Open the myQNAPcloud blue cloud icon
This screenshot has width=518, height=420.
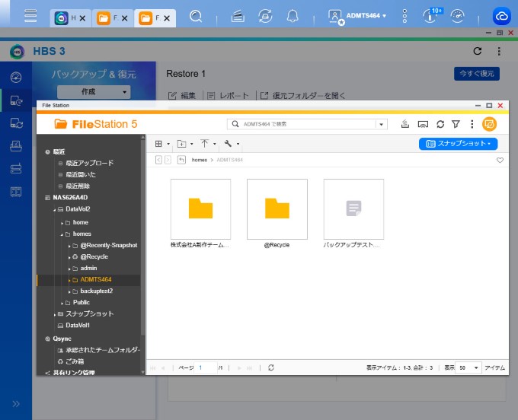click(501, 16)
